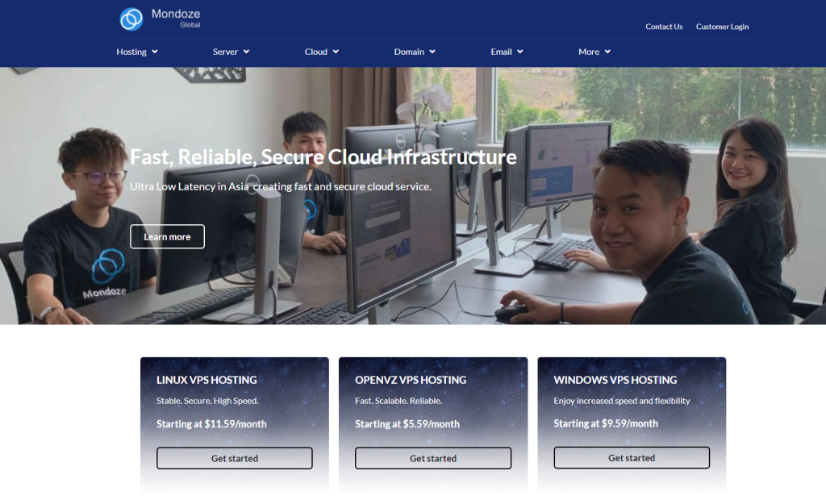Screen dimensions: 826x504
Task: Click the Starting at $11.59/month price
Action: [x=211, y=424]
